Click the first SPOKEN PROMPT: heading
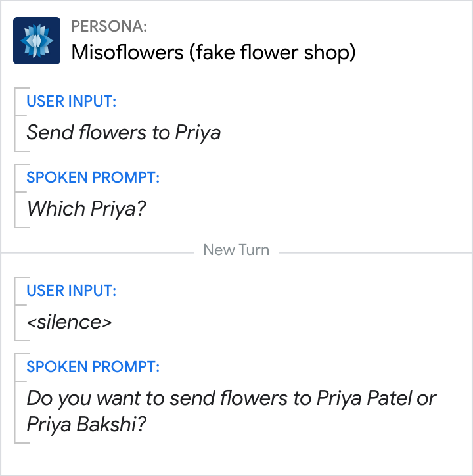The image size is (473, 476). tap(93, 178)
